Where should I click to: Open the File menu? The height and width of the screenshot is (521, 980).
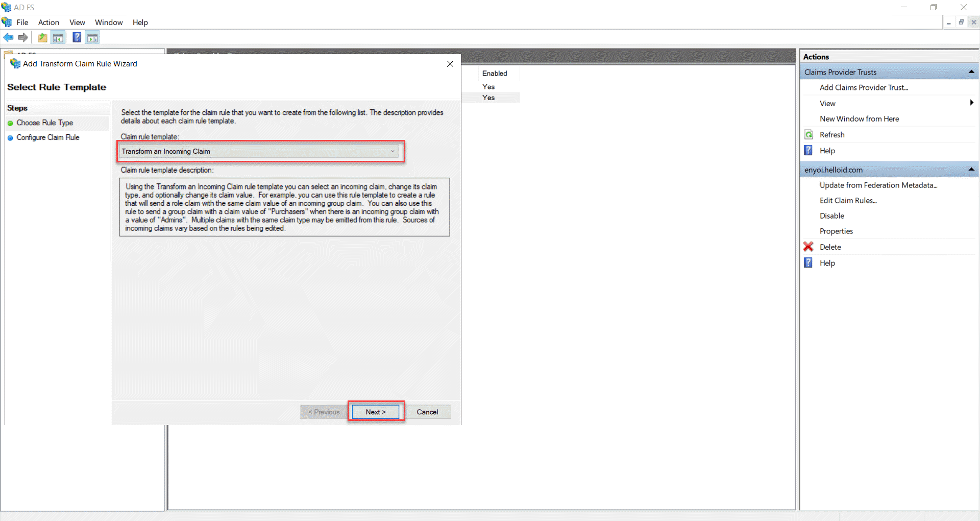(22, 22)
